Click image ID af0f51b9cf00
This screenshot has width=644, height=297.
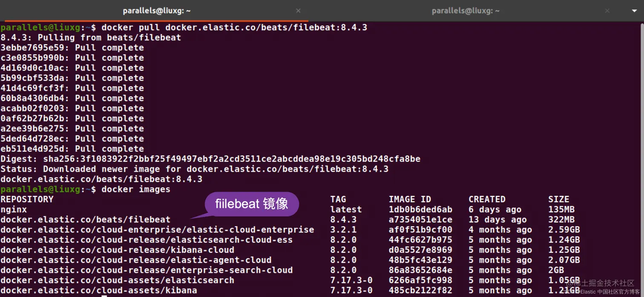pyautogui.click(x=420, y=230)
